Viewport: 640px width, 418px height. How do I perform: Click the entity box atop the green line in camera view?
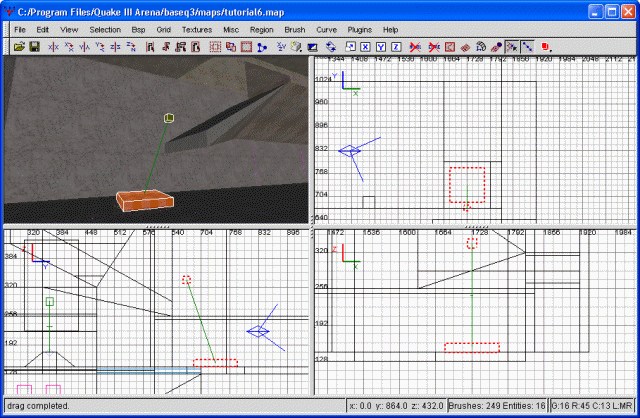tap(169, 118)
